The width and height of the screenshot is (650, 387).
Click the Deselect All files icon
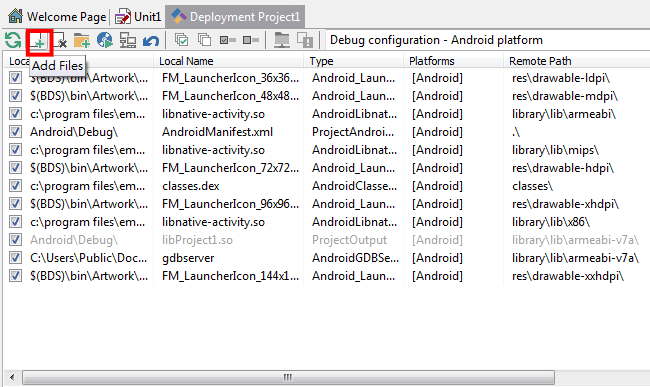click(x=204, y=40)
